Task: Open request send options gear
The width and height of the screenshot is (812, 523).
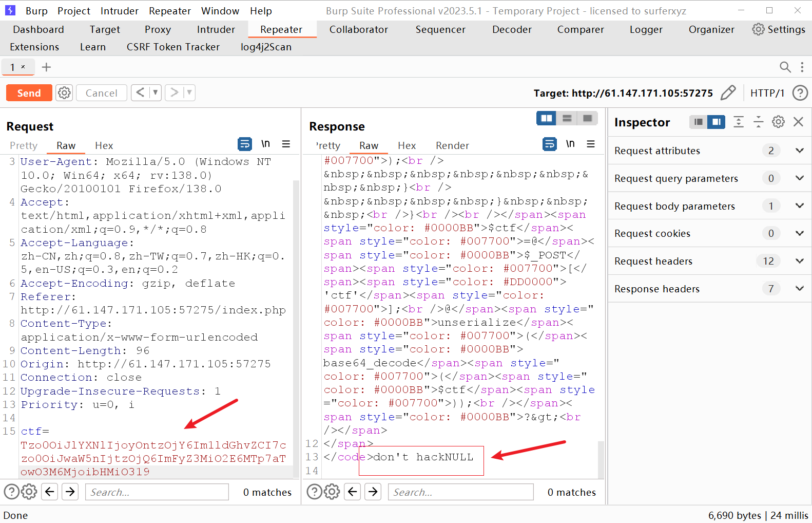Action: 64,93
